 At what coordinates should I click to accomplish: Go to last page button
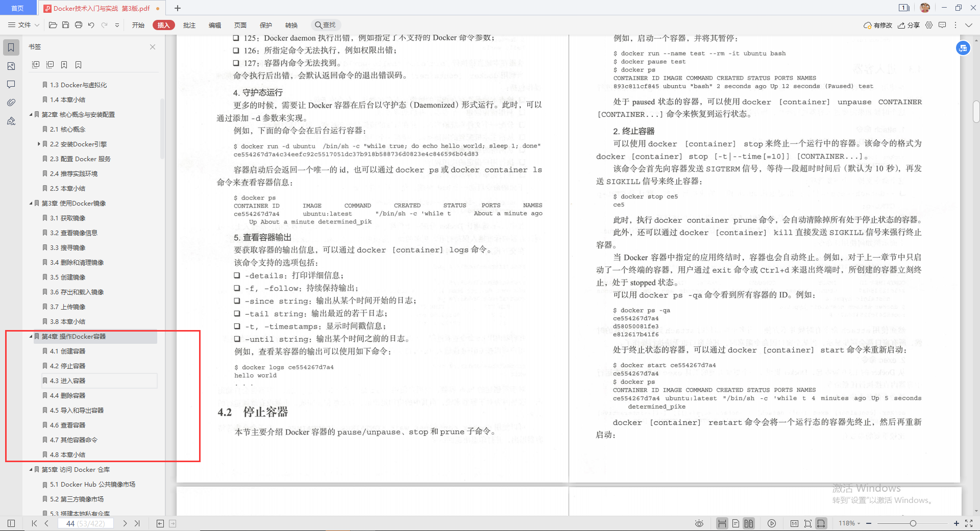click(x=137, y=523)
